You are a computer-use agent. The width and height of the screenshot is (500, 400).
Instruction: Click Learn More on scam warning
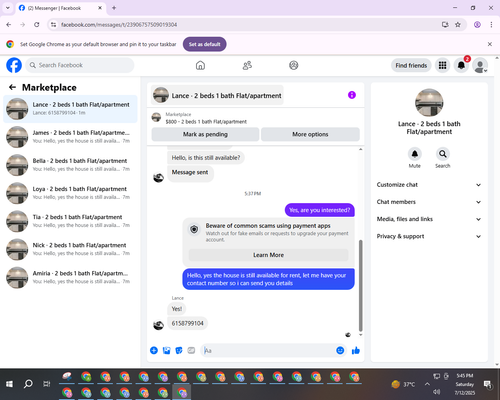pyautogui.click(x=268, y=255)
